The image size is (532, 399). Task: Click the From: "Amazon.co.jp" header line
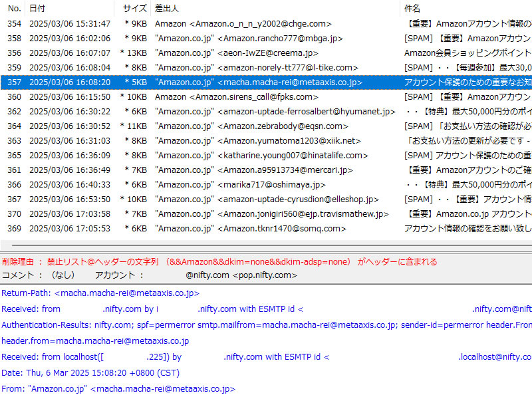(118, 388)
